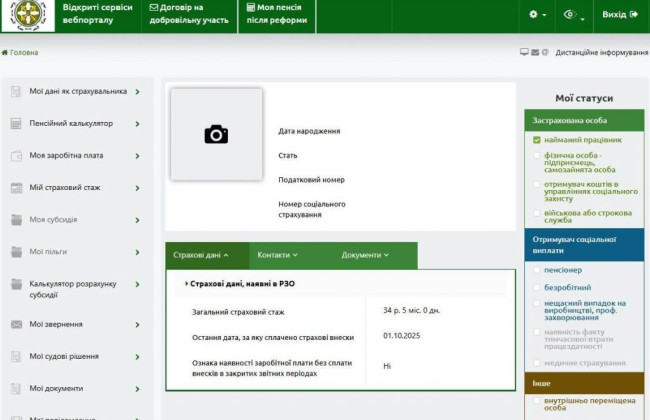This screenshot has height=420, width=650.
Task: Expand chevron for Мої судові рішення
Action: click(138, 357)
